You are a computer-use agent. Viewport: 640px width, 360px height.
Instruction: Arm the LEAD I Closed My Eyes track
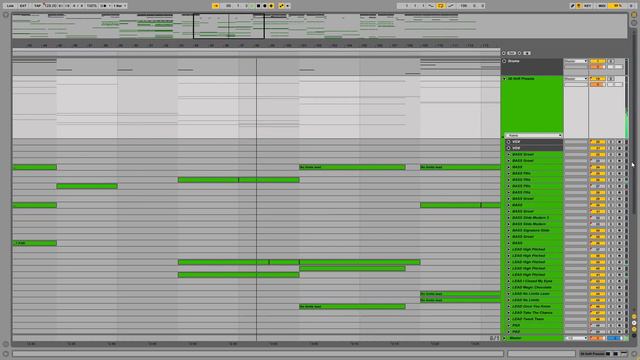click(x=620, y=281)
